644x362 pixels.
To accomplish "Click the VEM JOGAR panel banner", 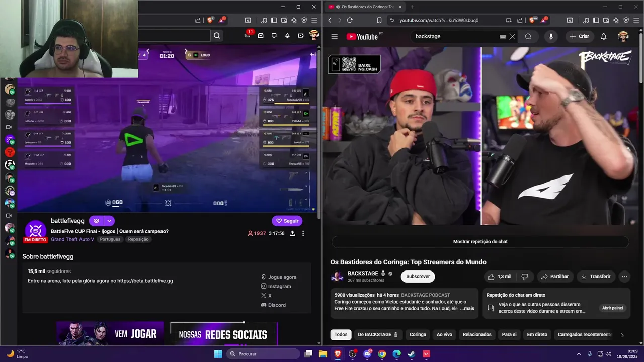I will coord(110,334).
